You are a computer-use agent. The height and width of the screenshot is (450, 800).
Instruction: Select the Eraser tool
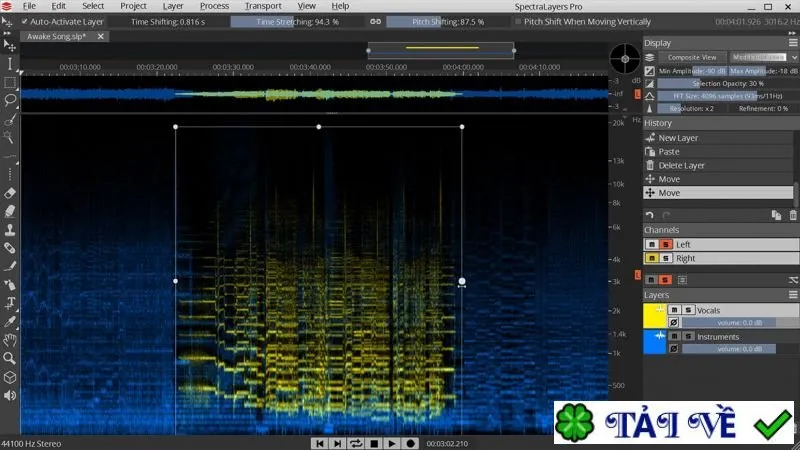click(x=10, y=193)
